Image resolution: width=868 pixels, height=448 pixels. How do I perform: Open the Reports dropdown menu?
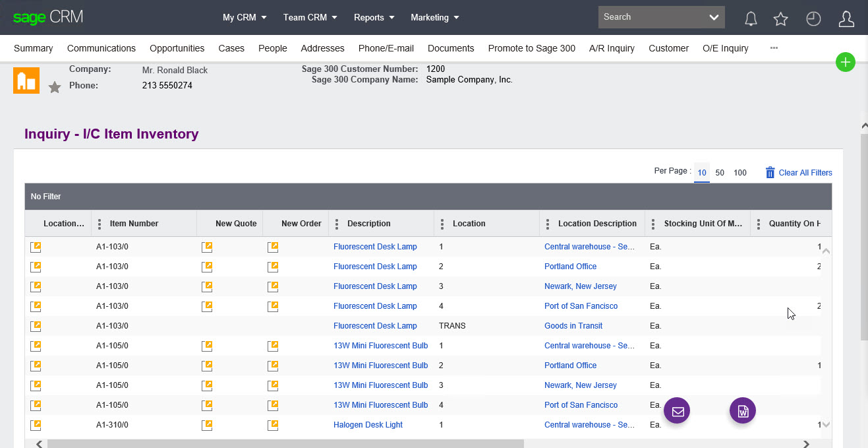374,18
